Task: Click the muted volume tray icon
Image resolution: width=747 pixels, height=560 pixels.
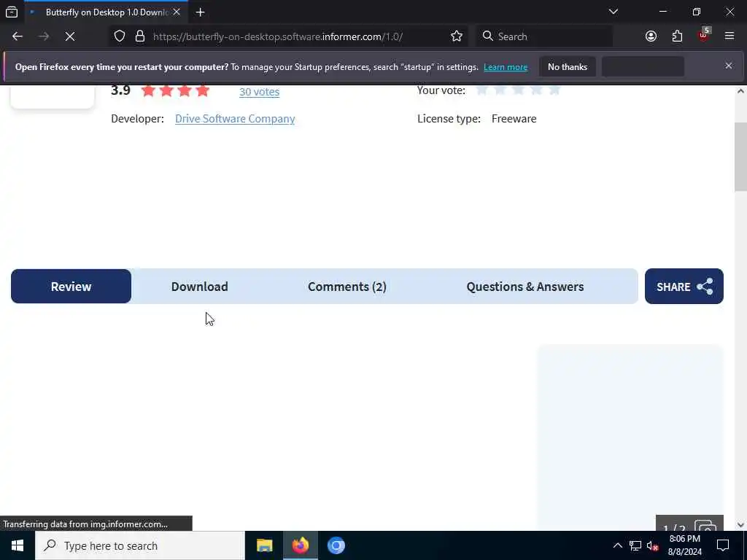Action: [x=652, y=545]
